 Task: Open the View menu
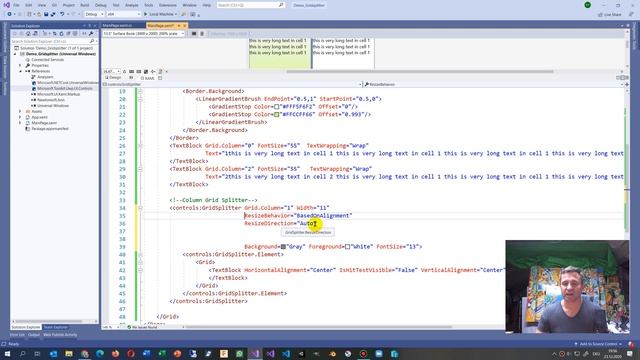(x=42, y=5)
